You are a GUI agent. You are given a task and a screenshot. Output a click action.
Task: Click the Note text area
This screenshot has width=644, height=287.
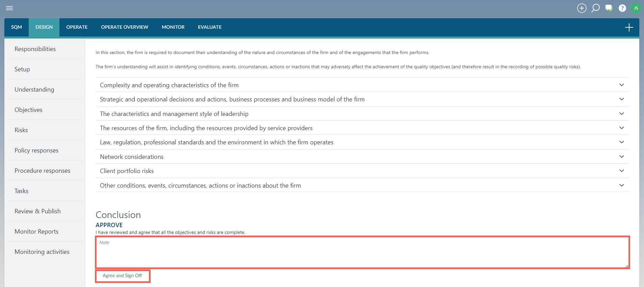pyautogui.click(x=362, y=253)
